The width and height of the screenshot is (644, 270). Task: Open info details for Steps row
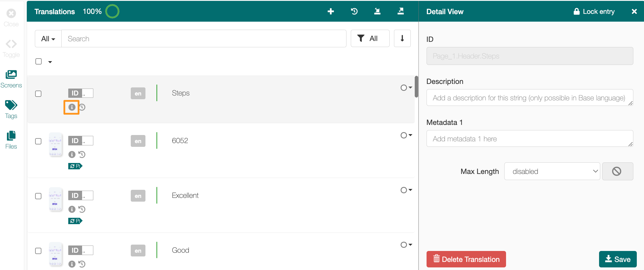[x=72, y=107]
